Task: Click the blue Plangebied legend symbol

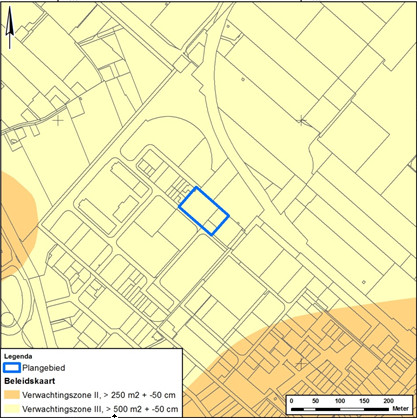Action: click(x=12, y=368)
